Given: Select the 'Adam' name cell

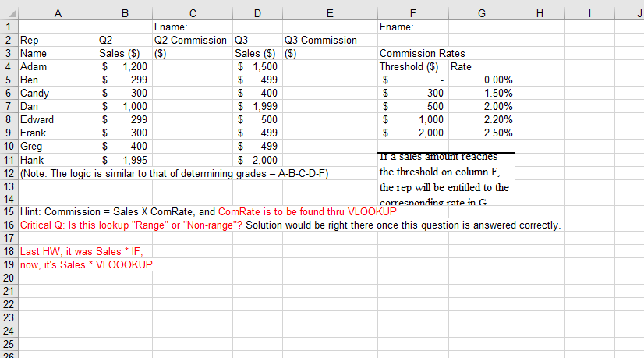Looking at the screenshot, I should tap(58, 66).
